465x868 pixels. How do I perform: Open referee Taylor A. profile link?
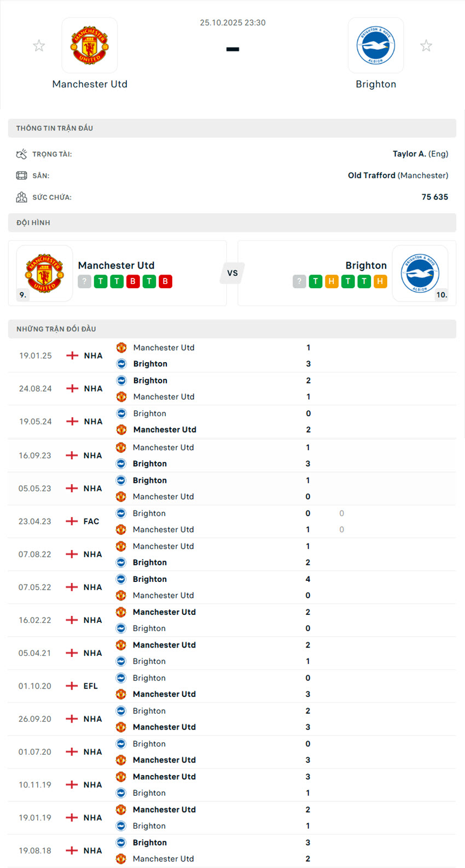[x=410, y=154]
